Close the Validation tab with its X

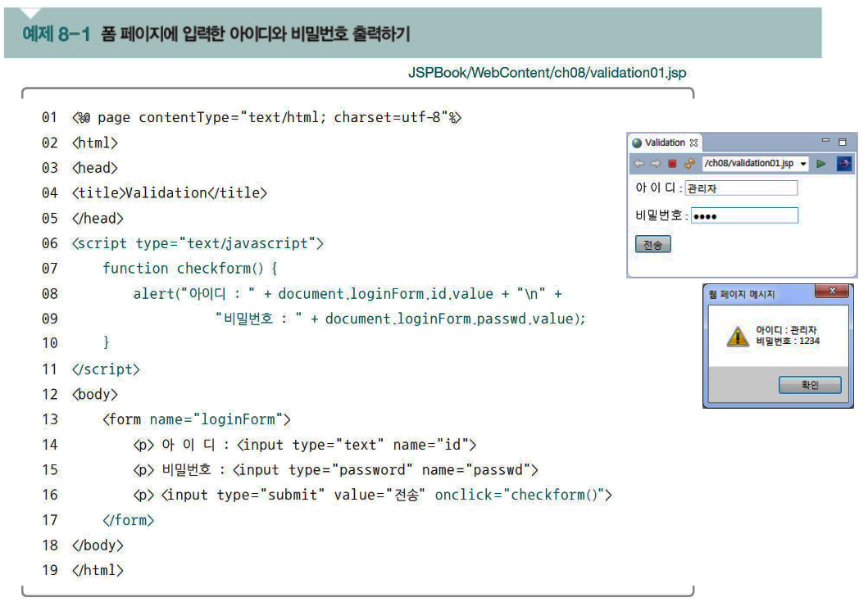point(693,143)
